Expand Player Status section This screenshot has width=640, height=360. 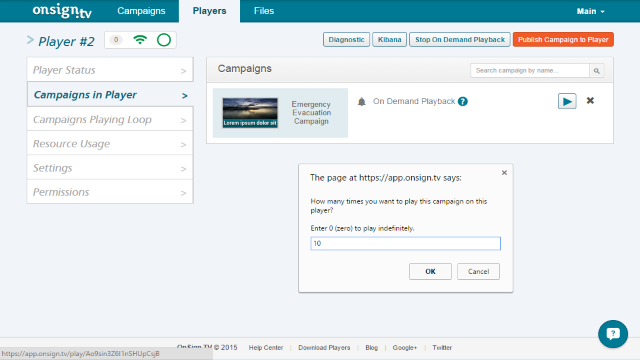(x=110, y=70)
